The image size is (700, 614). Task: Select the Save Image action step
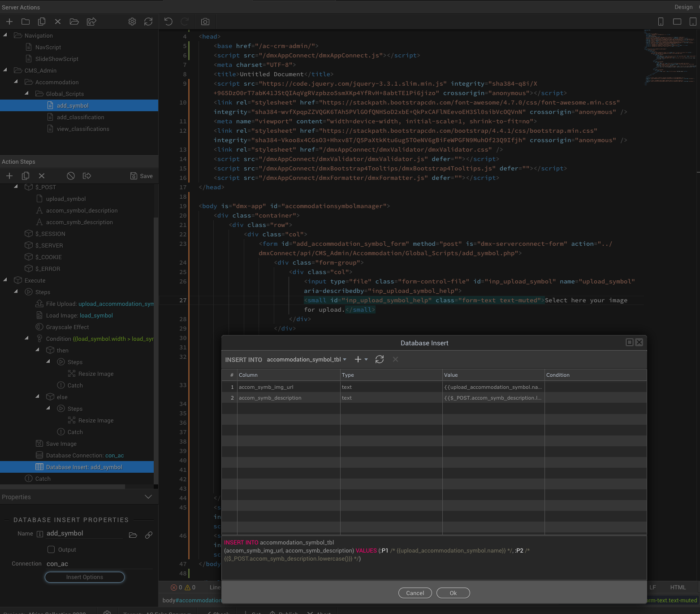(x=61, y=444)
